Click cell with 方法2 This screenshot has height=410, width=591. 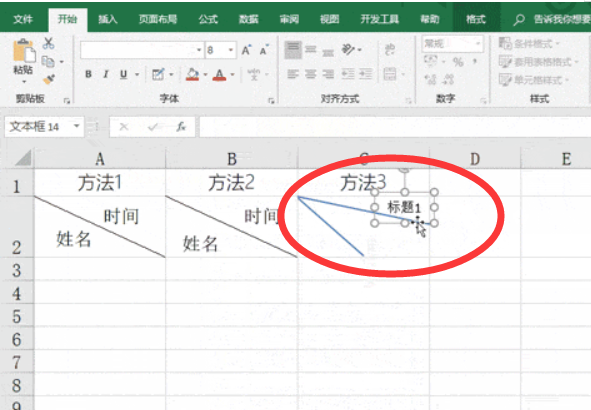231,183
